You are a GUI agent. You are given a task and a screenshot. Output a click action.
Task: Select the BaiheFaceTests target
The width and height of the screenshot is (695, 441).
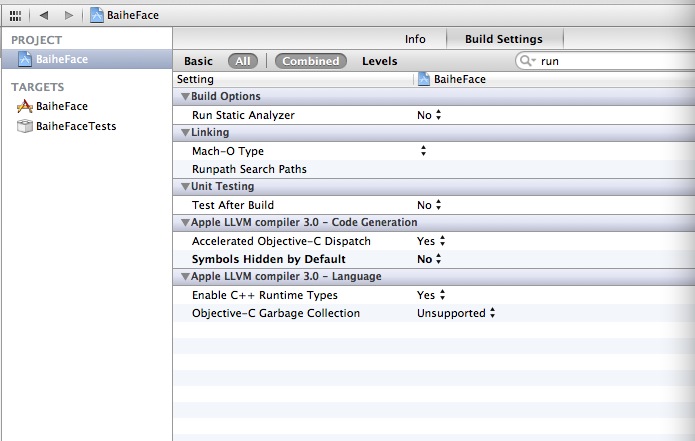click(76, 126)
